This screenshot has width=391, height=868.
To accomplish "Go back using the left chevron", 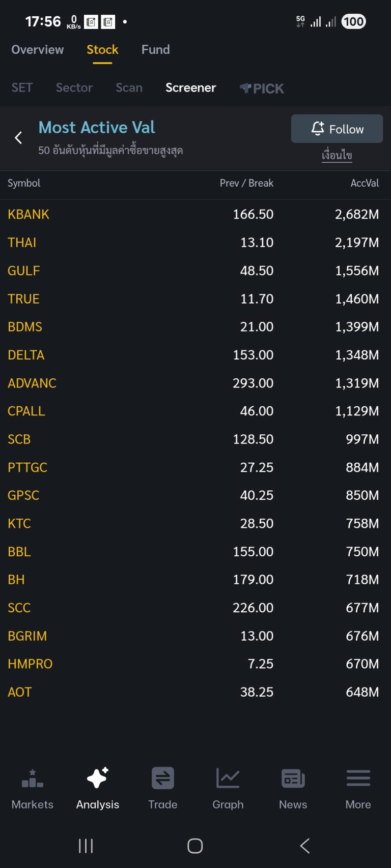I will [18, 138].
